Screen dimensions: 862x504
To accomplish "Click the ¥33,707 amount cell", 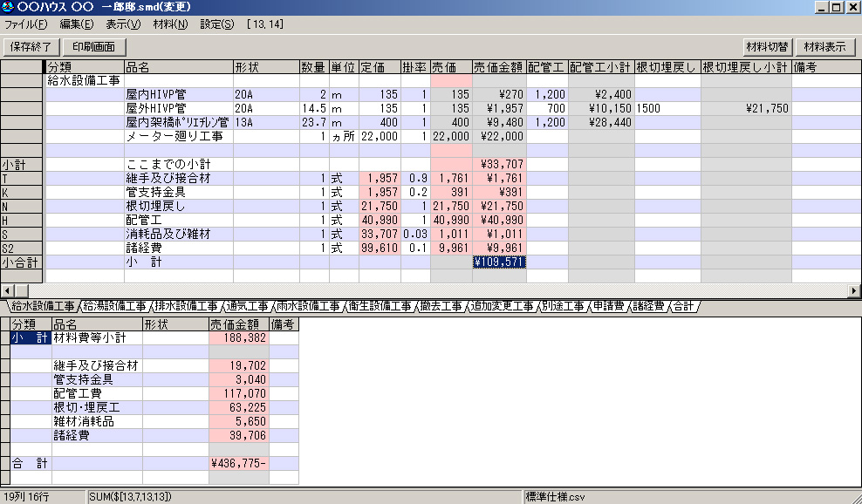I will click(499, 164).
